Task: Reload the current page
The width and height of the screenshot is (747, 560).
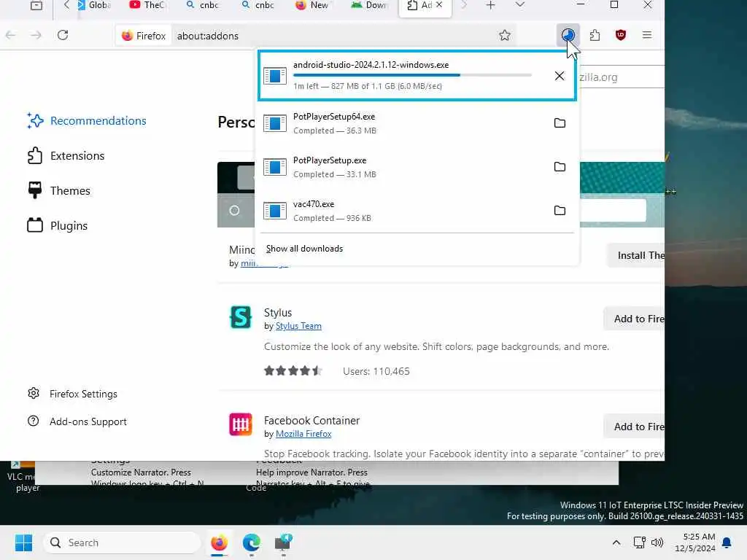Action: pos(63,35)
